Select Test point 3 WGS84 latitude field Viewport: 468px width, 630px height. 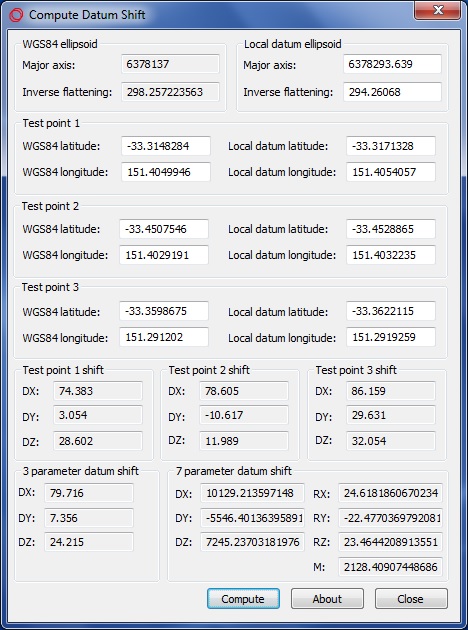[164, 311]
